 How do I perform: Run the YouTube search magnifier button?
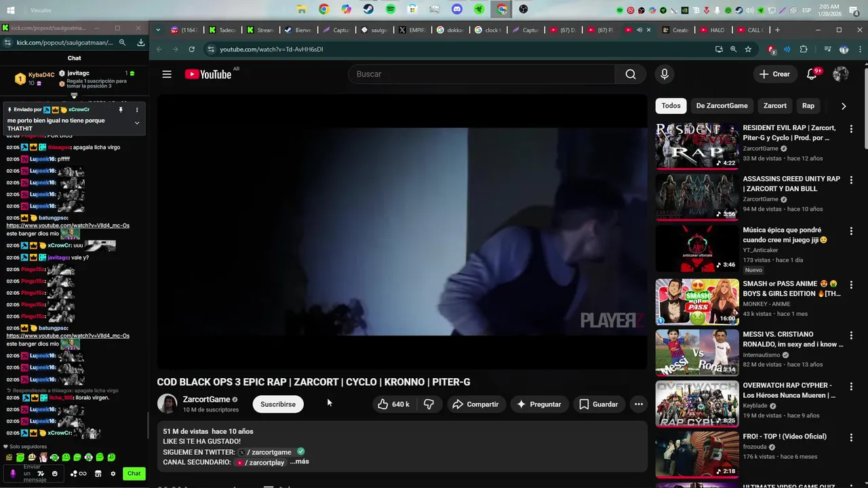point(631,74)
